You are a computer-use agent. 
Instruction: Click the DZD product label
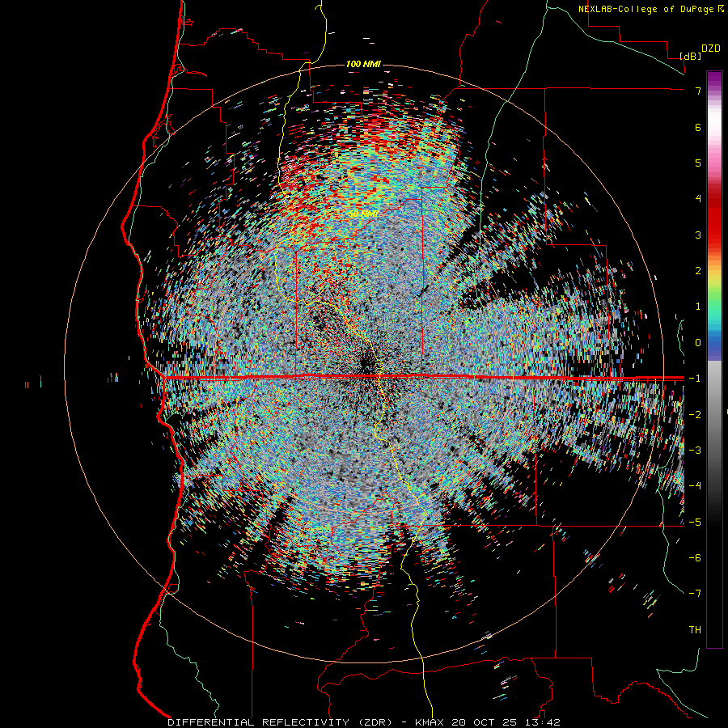(x=711, y=49)
